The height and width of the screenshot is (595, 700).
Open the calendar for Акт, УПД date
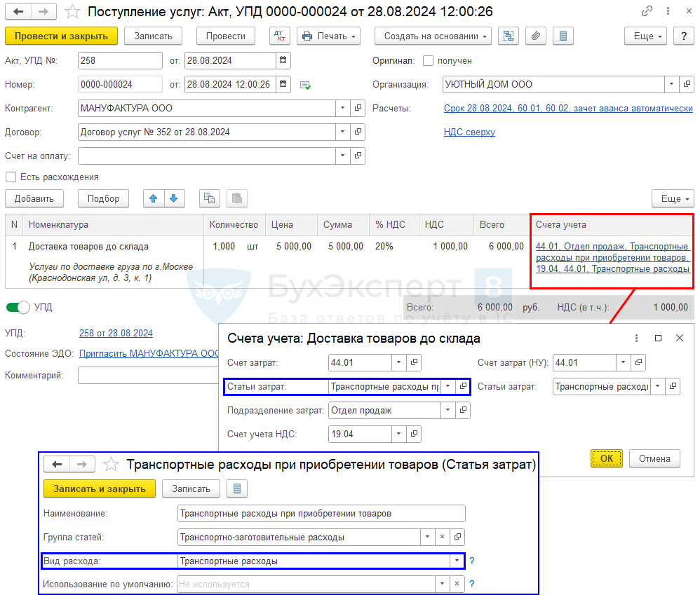coord(283,60)
